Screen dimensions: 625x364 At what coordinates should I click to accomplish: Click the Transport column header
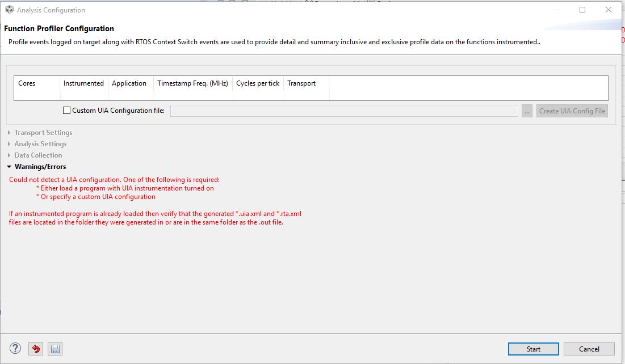(x=301, y=83)
